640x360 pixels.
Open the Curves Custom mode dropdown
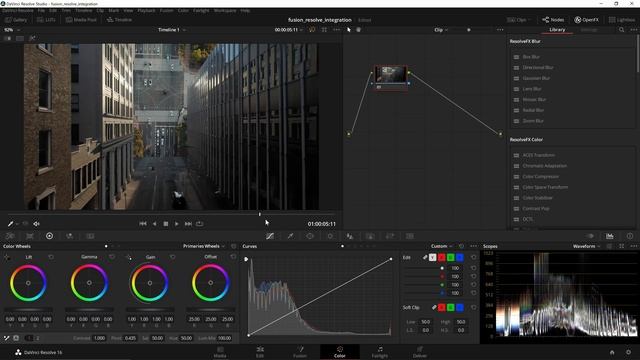point(442,246)
